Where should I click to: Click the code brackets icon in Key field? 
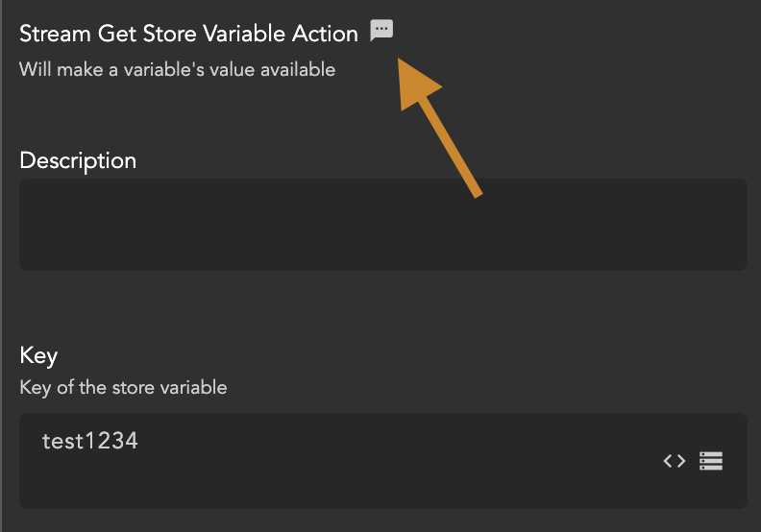(675, 461)
